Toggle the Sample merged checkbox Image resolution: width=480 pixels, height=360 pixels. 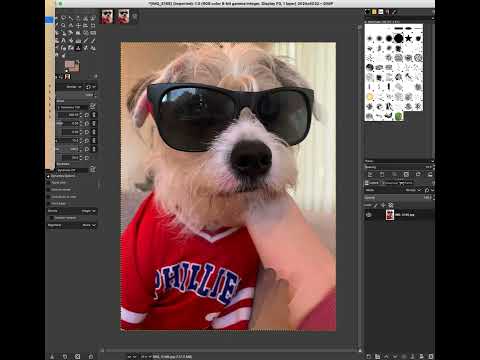point(52,218)
